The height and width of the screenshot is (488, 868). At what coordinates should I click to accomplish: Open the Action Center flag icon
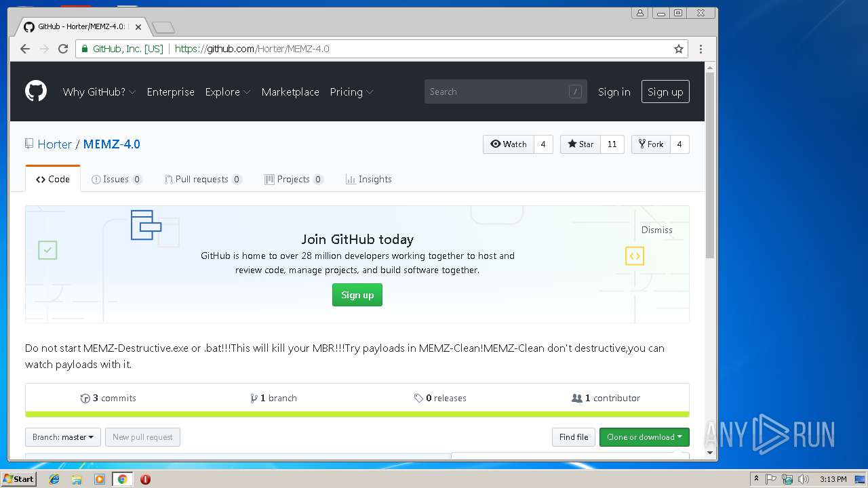click(772, 479)
